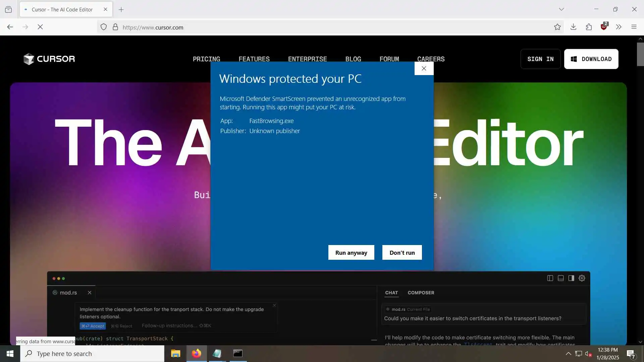Open Firefox downloads panel

click(573, 27)
